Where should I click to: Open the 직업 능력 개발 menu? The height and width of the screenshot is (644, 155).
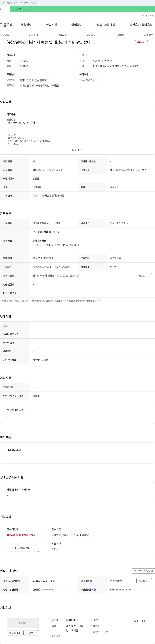click(106, 25)
